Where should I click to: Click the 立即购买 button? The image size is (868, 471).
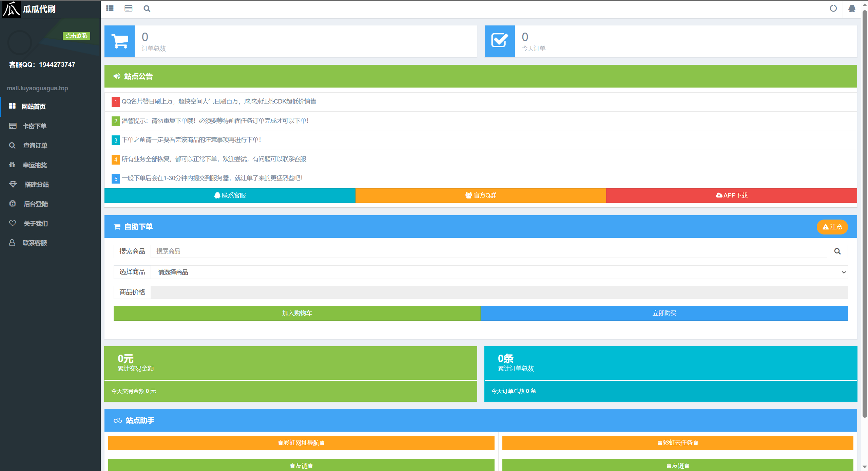click(664, 313)
